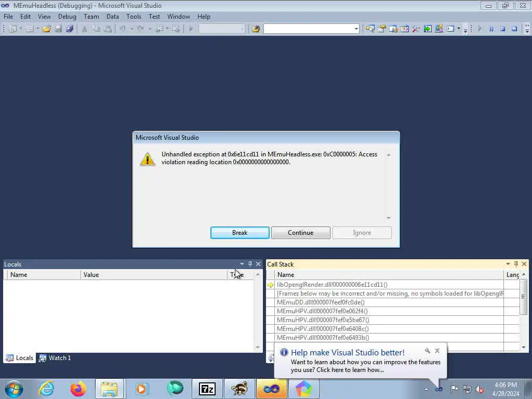This screenshot has height=399, width=532.
Task: Click the Undo arrow icon
Action: [123, 29]
